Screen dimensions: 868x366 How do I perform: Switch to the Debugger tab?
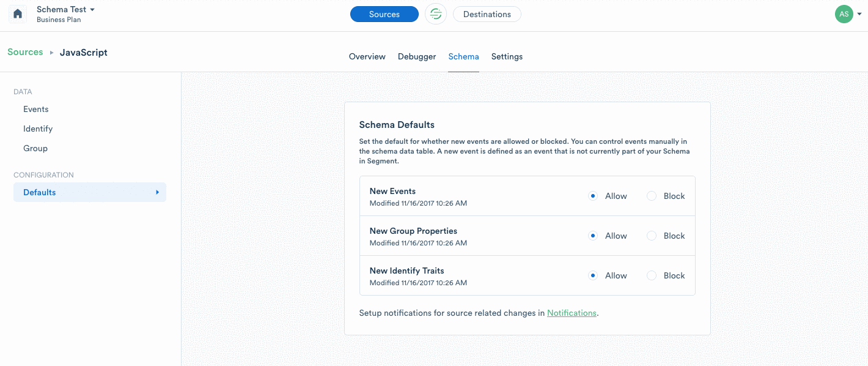point(417,56)
